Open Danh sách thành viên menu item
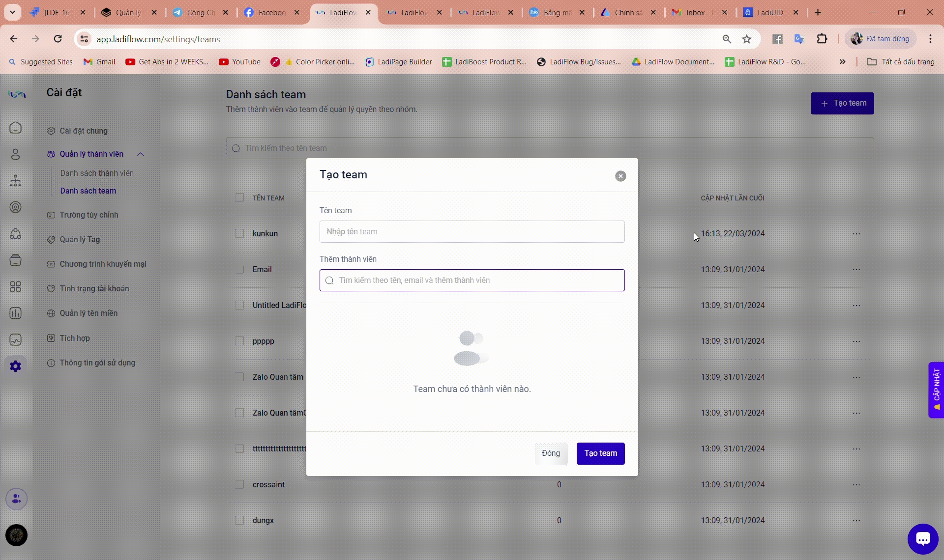The width and height of the screenshot is (944, 560). [x=97, y=173]
